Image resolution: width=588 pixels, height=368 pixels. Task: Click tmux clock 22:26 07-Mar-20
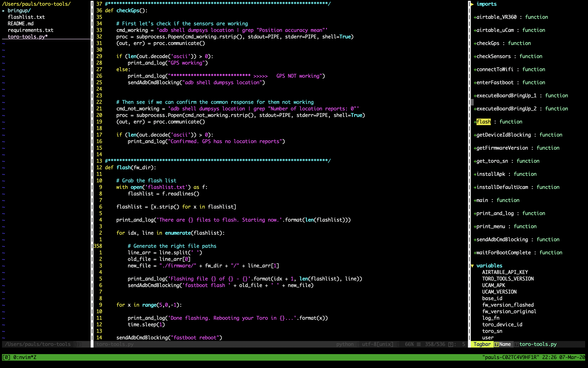click(563, 357)
